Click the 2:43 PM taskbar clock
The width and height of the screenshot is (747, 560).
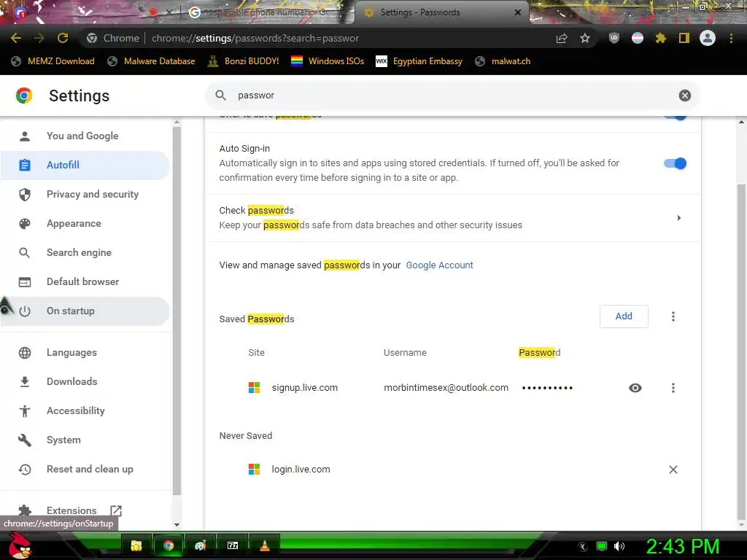[683, 546]
